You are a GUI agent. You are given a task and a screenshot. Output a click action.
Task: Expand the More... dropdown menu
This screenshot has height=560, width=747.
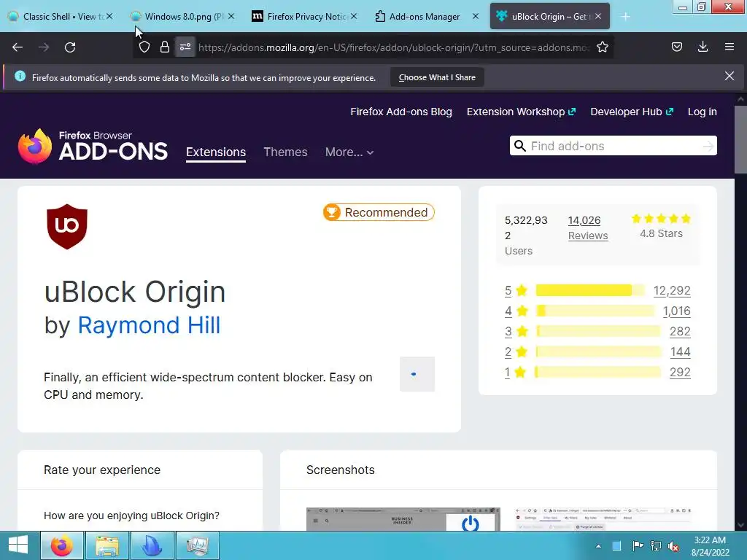click(x=349, y=152)
